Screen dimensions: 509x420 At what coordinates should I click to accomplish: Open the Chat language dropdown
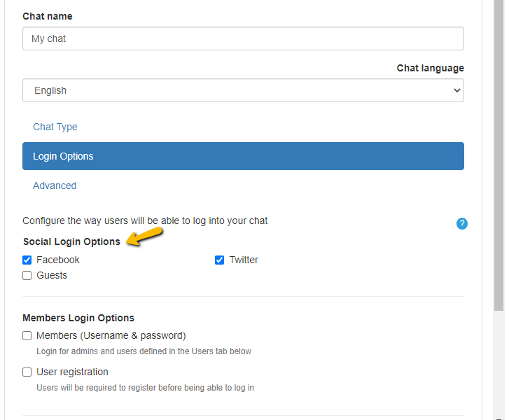[x=243, y=90]
